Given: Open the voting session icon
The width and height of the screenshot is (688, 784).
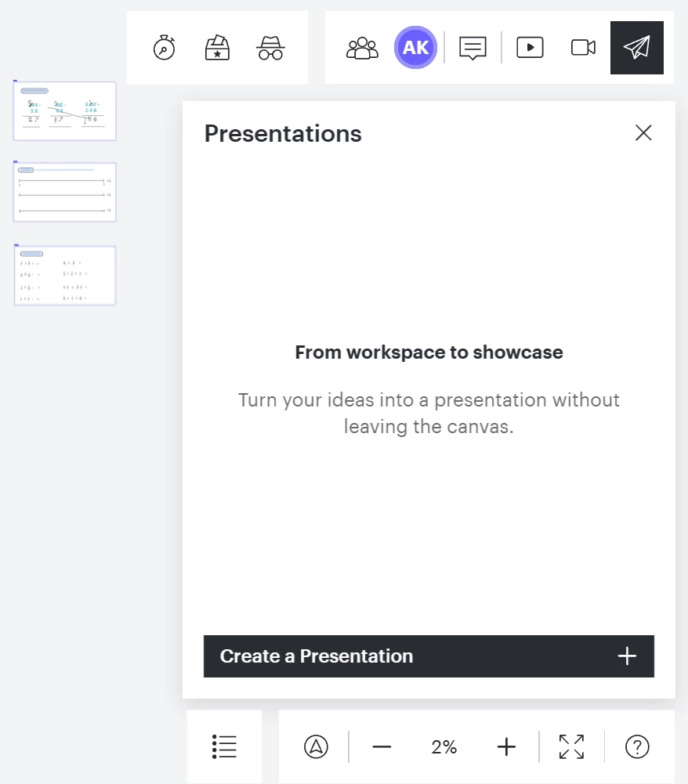Looking at the screenshot, I should [x=217, y=48].
